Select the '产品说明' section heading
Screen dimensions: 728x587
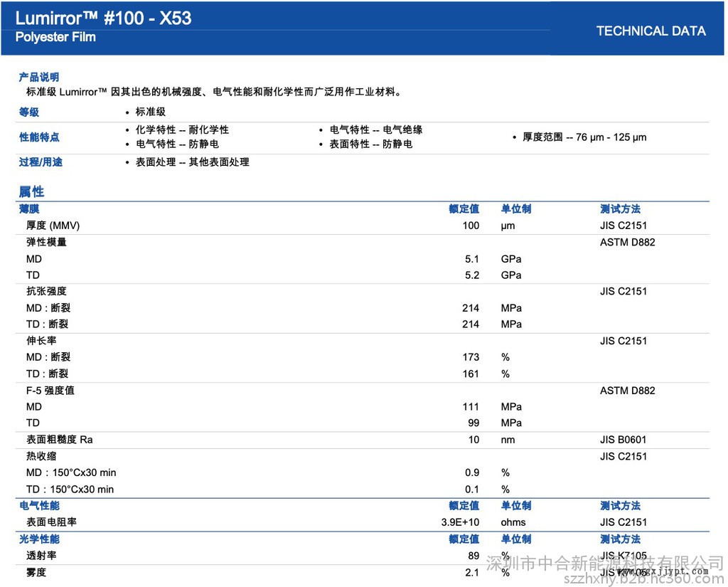tap(39, 77)
